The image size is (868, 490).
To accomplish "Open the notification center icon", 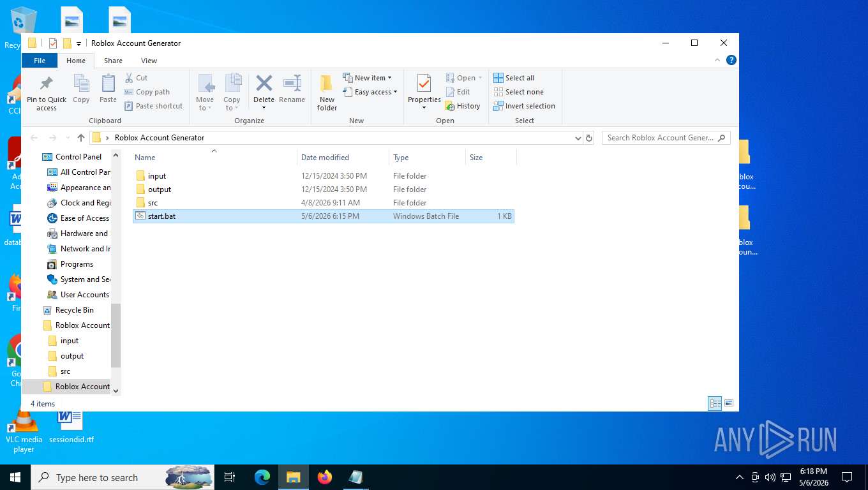I will pos(847,477).
